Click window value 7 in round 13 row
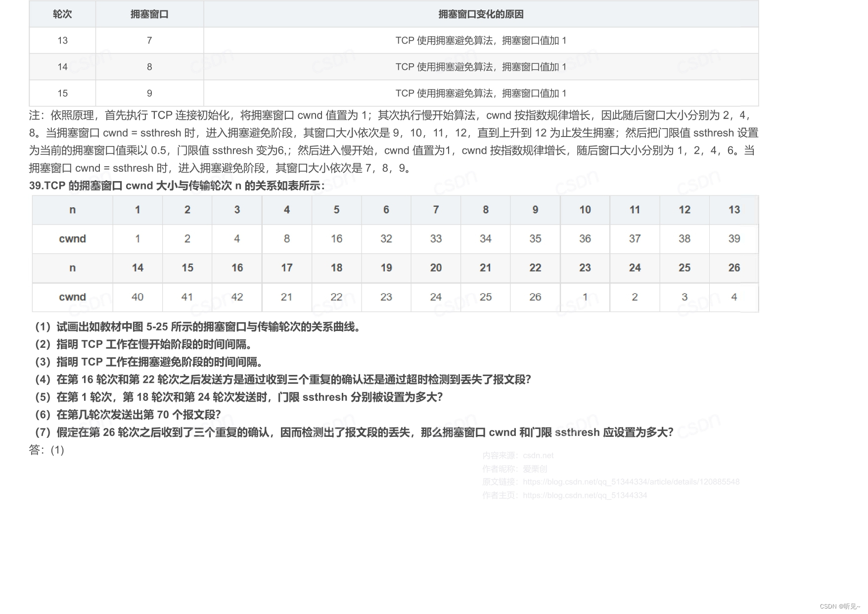 (x=149, y=41)
